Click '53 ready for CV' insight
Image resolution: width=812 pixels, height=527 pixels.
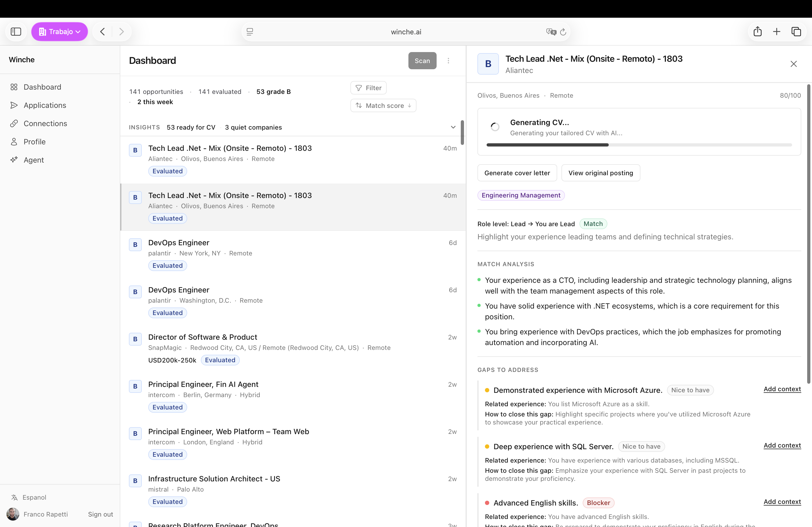[191, 127]
